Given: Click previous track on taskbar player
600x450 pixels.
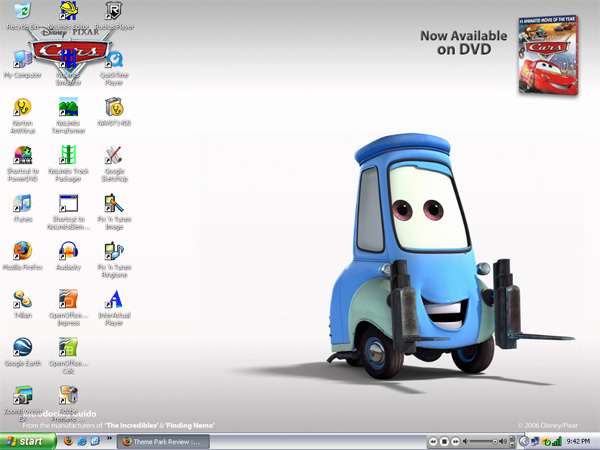Looking at the screenshot, I should 432,442.
